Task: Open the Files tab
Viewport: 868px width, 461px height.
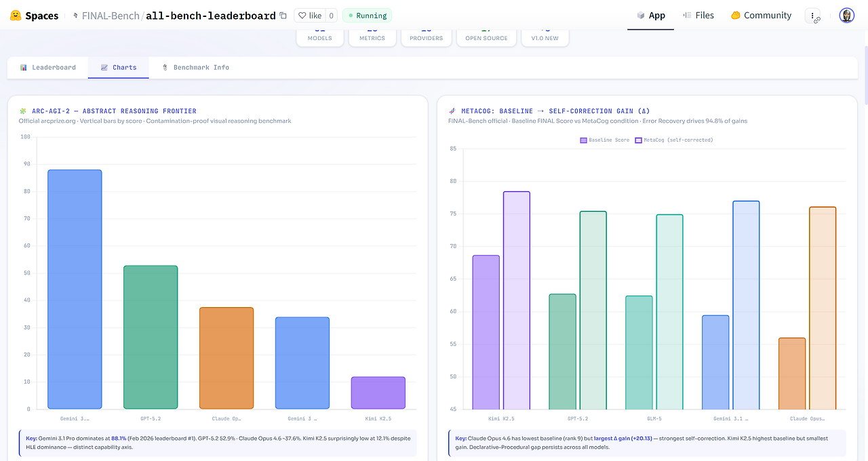Action: (698, 16)
